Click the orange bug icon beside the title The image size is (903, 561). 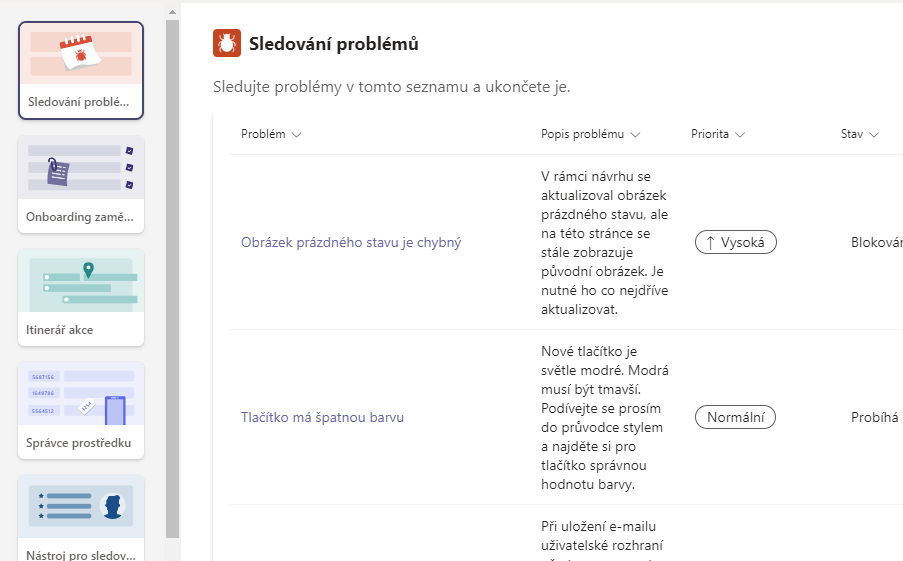(x=227, y=43)
